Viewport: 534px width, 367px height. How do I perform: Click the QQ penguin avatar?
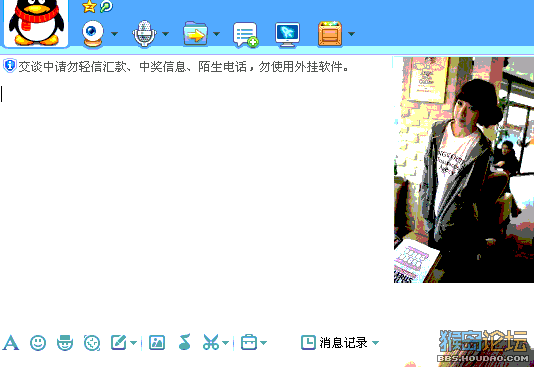click(36, 22)
